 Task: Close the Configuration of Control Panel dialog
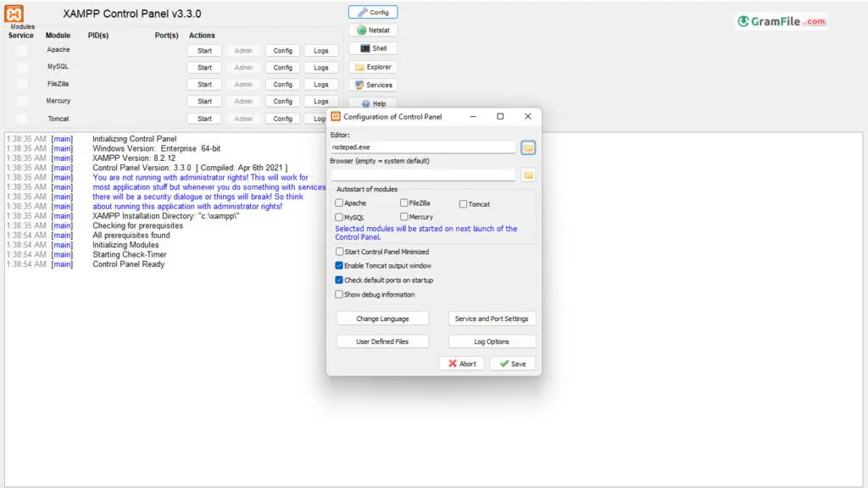[527, 116]
